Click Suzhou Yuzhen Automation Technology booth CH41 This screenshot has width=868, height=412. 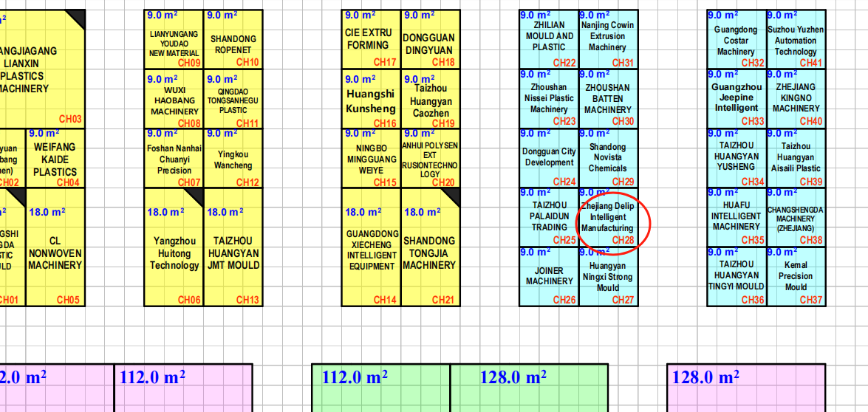796,39
